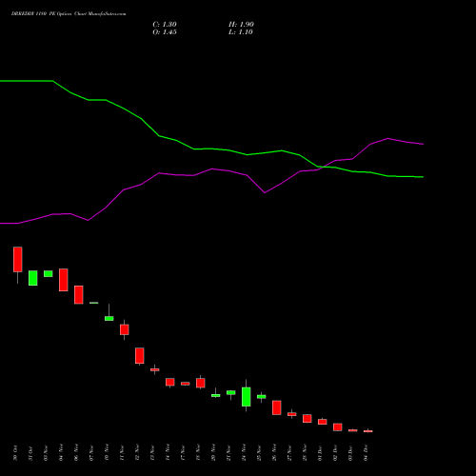476x476 pixels.
Task: Select the "18 Nov" date axis label
Action: [x=198, y=452]
